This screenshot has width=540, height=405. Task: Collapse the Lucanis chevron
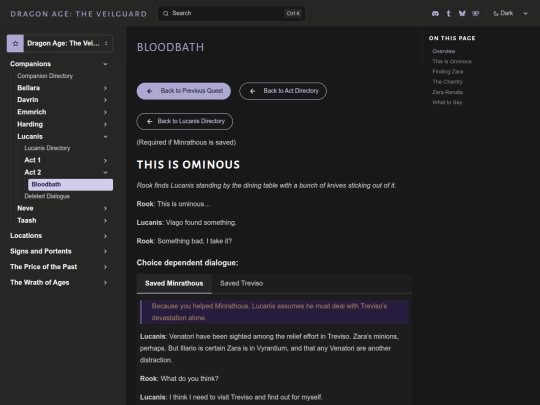105,137
